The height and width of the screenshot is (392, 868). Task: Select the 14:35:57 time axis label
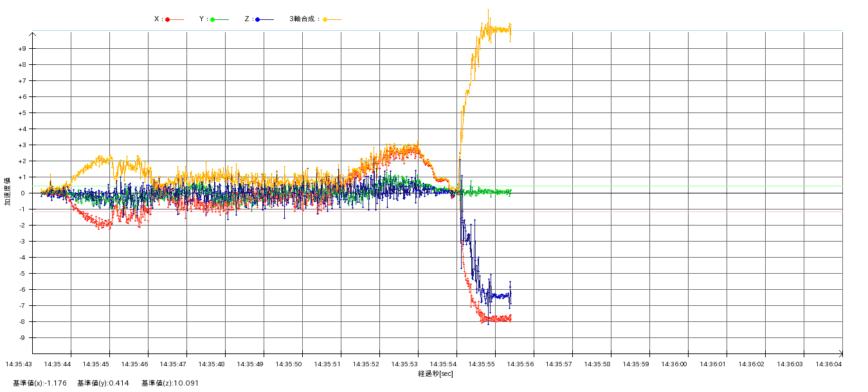tap(559, 364)
